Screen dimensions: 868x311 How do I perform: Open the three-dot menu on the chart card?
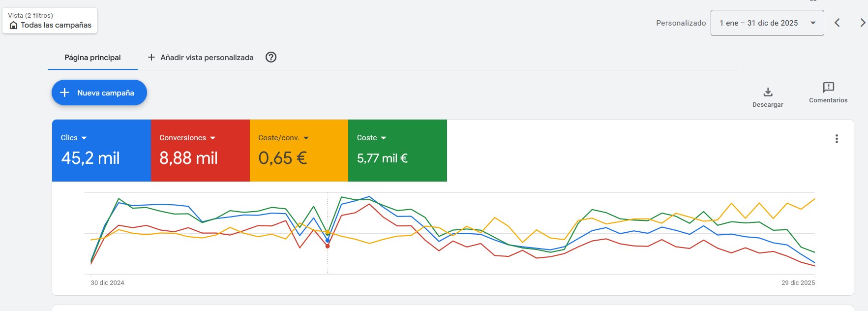tap(837, 139)
